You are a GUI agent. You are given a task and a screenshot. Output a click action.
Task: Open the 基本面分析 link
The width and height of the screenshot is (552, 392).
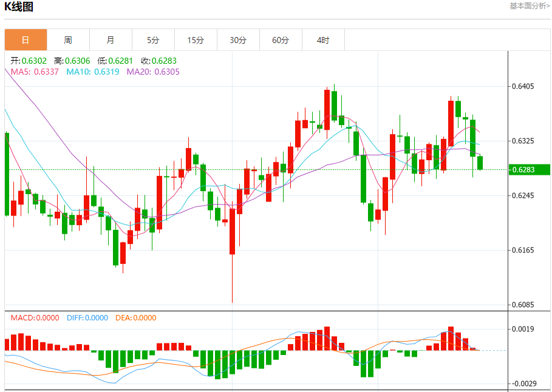coord(530,6)
